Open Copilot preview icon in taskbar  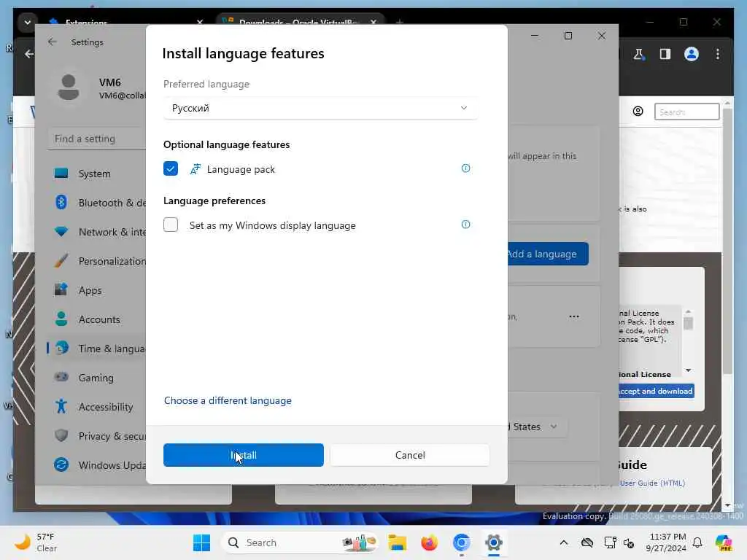click(x=724, y=542)
